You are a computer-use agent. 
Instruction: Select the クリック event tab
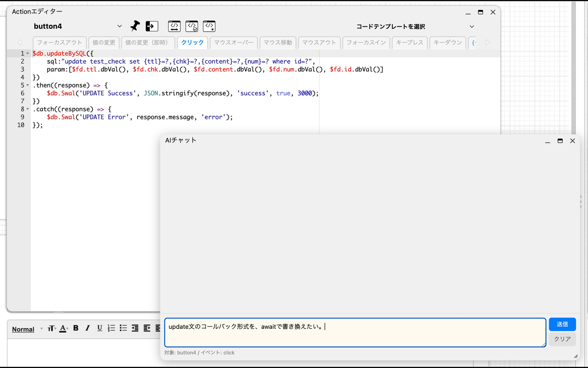192,43
